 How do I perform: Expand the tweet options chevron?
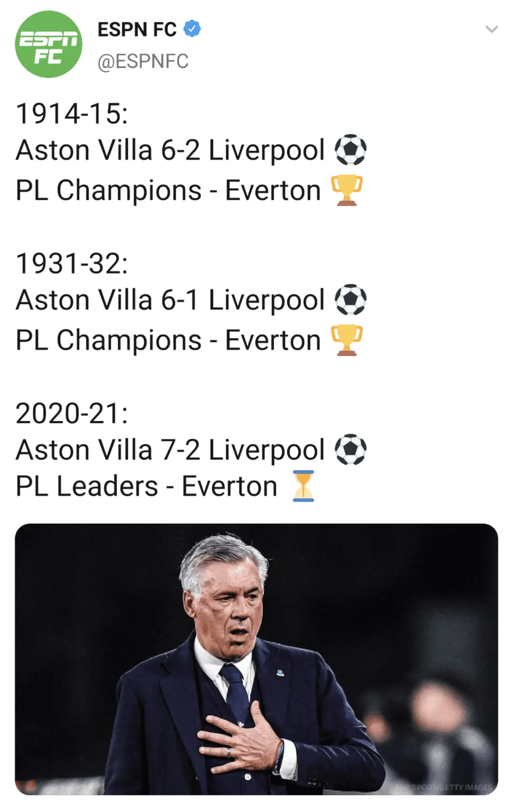tap(492, 29)
